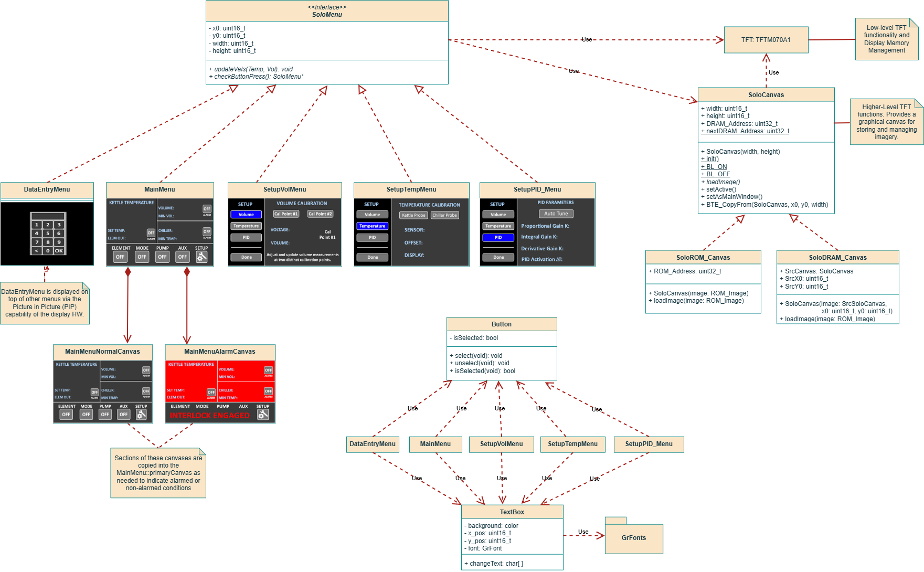Select the PID tab in SetupPID_Menu sidebar
The image size is (924, 572).
coord(498,237)
